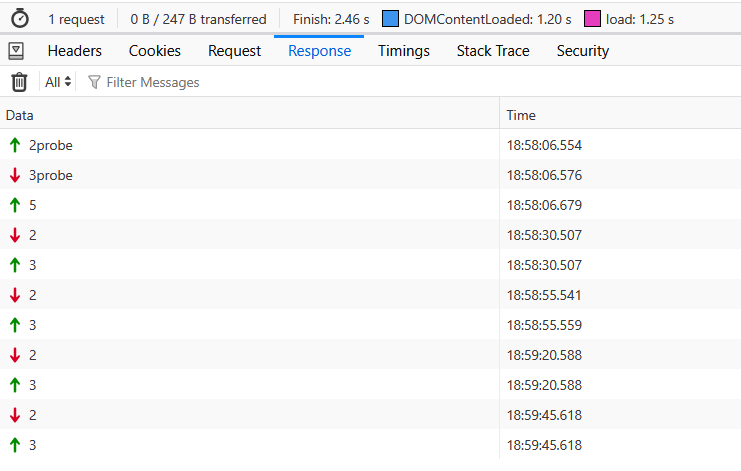Toggle the raw response panel icon
This screenshot has height=471, width=741.
(x=19, y=51)
